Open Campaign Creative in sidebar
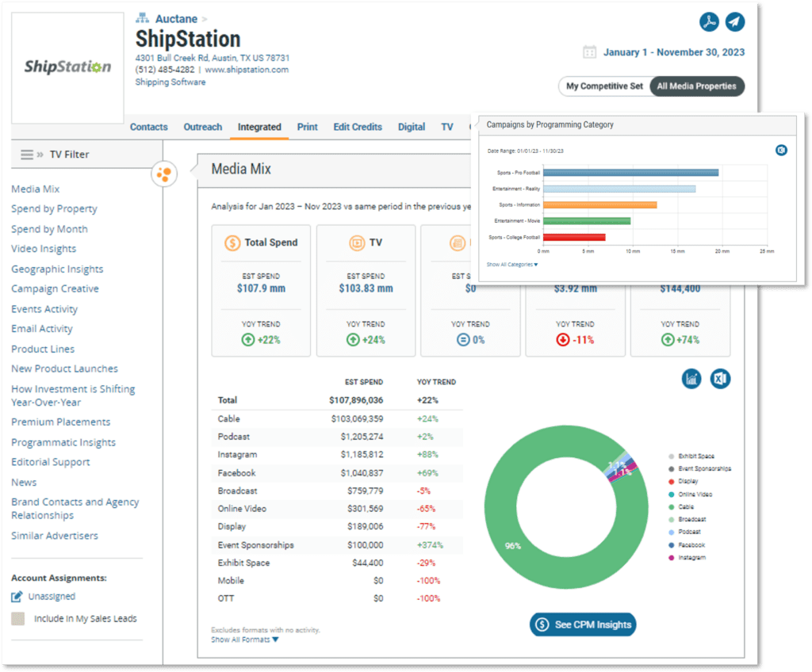Viewport: 812px width, 672px height. [x=55, y=288]
